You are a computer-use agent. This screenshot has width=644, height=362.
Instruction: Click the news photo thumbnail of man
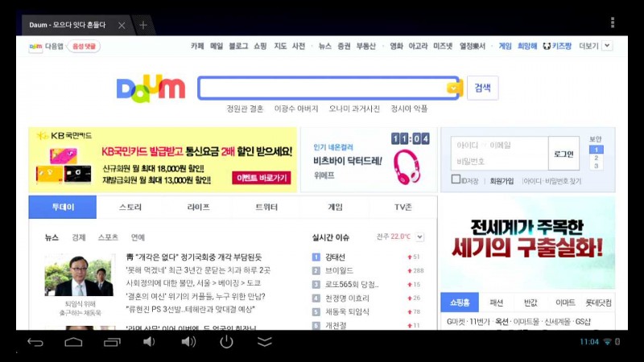[80, 275]
